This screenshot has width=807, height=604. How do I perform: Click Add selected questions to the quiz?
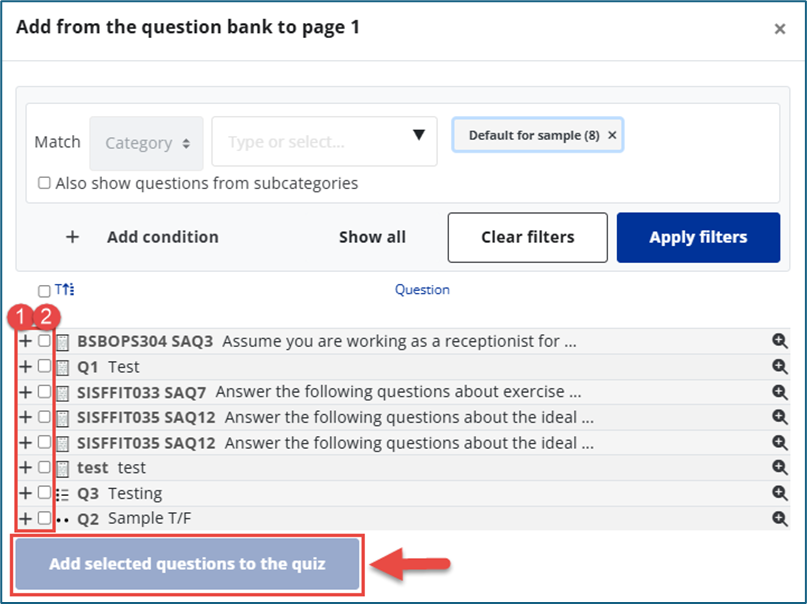(x=187, y=564)
